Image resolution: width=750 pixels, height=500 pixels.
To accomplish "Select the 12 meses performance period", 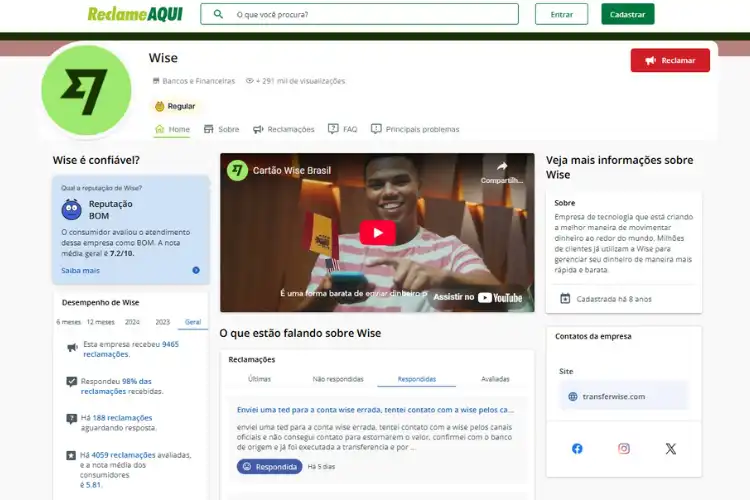I will pyautogui.click(x=100, y=322).
